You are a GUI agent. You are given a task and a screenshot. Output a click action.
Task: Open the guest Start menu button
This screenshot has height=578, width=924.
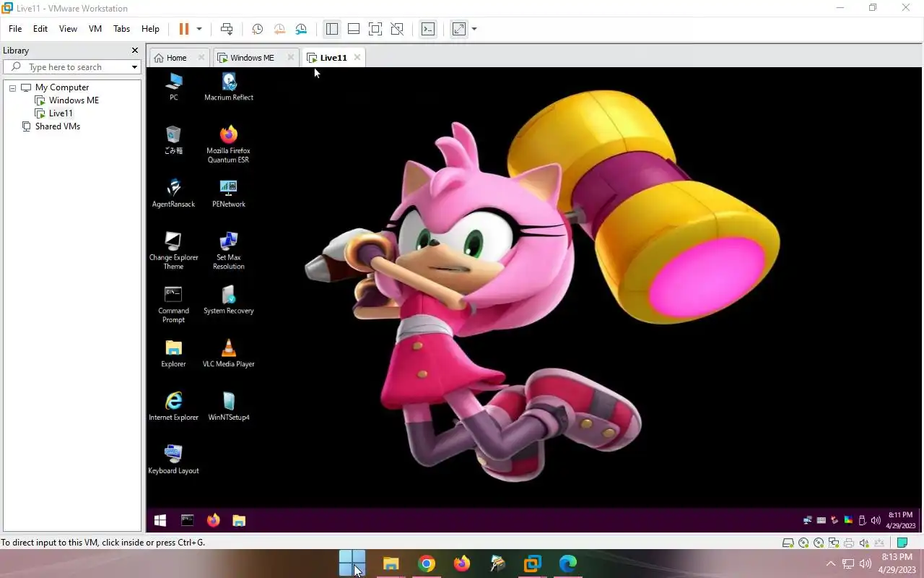click(160, 520)
